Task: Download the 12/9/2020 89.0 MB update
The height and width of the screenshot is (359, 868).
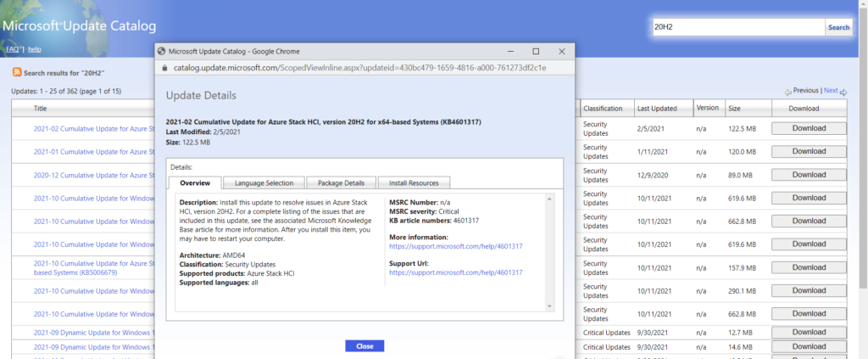Action: [x=809, y=175]
